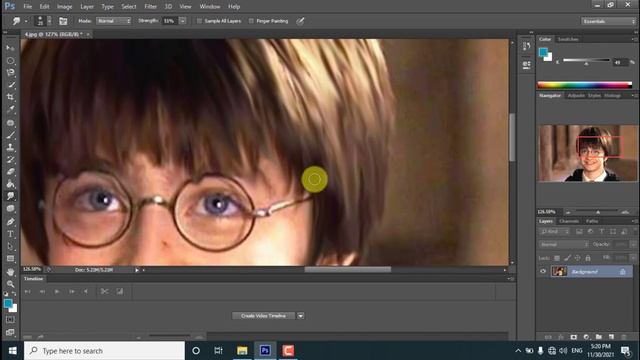
Task: Select the Eyedropper tool
Action: tap(10, 109)
